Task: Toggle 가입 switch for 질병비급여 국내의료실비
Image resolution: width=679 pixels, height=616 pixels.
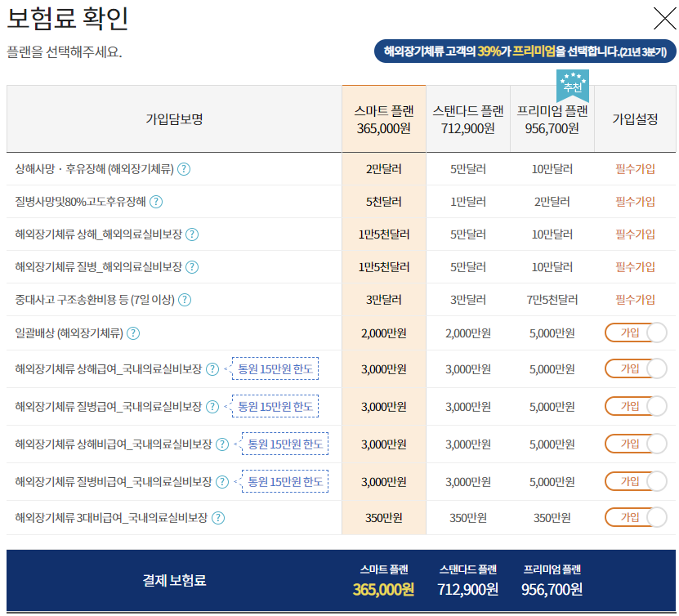Action: (636, 481)
